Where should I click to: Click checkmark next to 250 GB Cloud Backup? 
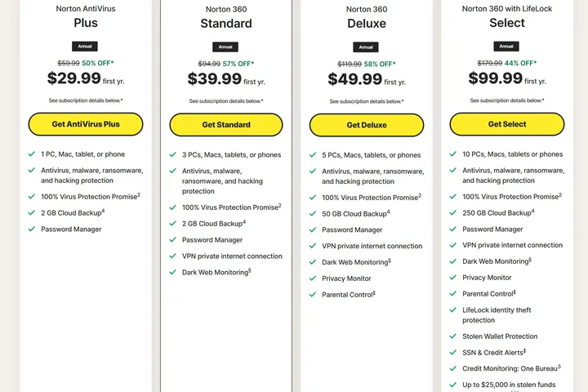coord(454,212)
